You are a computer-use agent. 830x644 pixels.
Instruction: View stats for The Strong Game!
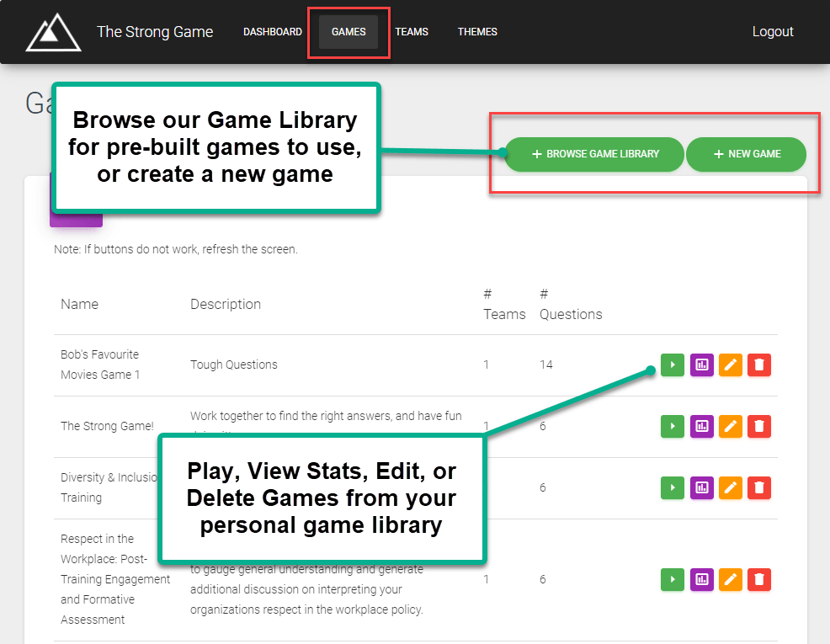click(701, 426)
